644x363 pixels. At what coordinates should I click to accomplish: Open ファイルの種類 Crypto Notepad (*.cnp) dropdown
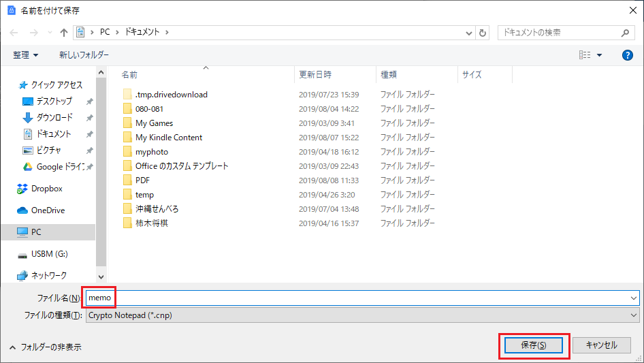tap(362, 315)
